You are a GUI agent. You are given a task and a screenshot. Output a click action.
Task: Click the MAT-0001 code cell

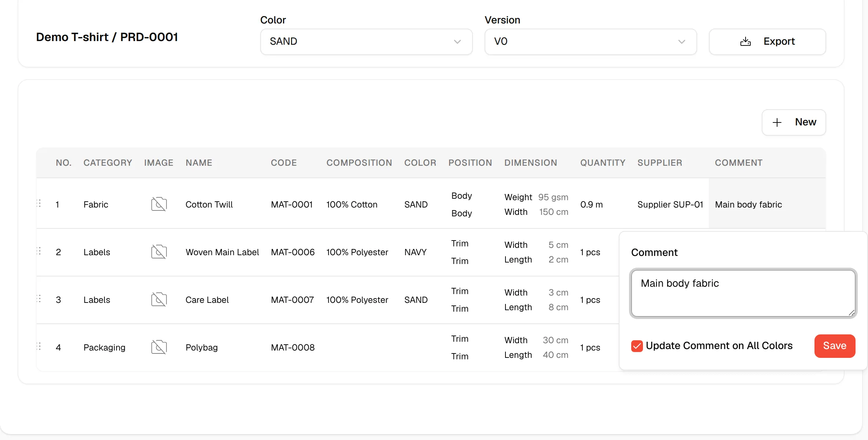click(x=292, y=205)
